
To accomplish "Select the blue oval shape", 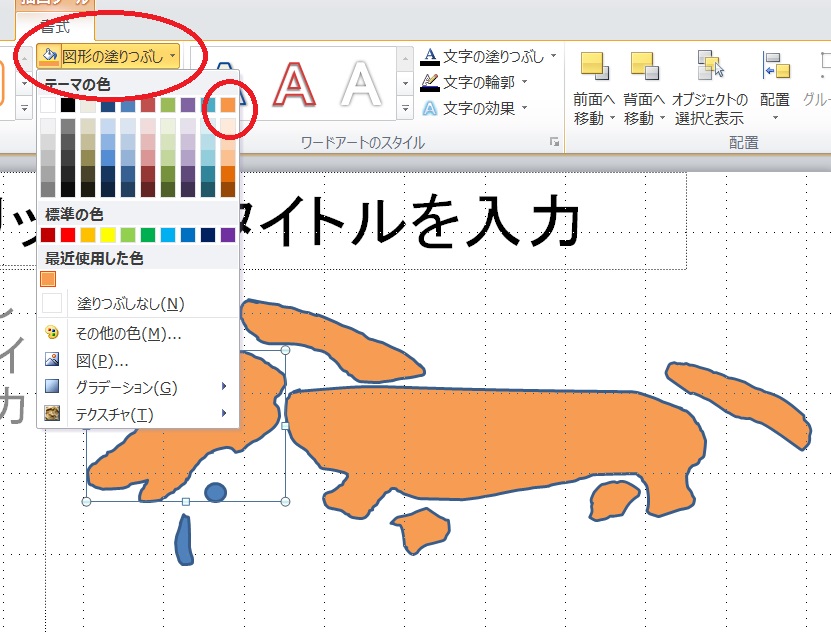I will point(215,492).
